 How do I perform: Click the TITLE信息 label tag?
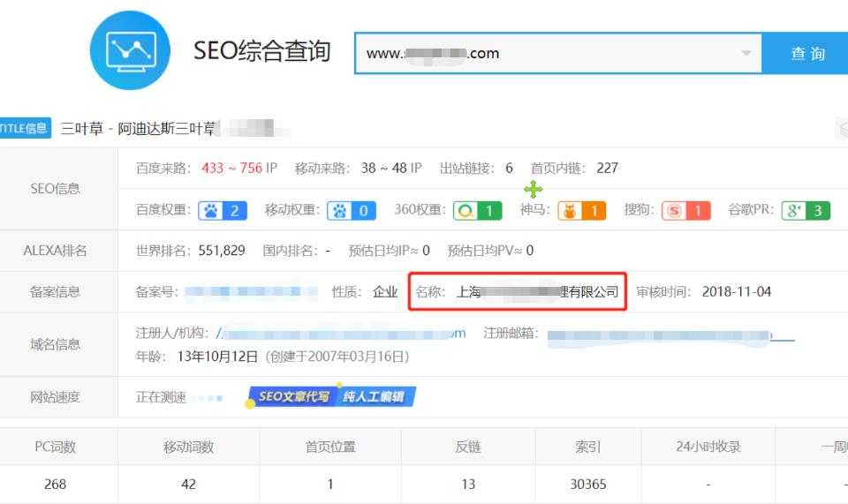click(x=25, y=129)
